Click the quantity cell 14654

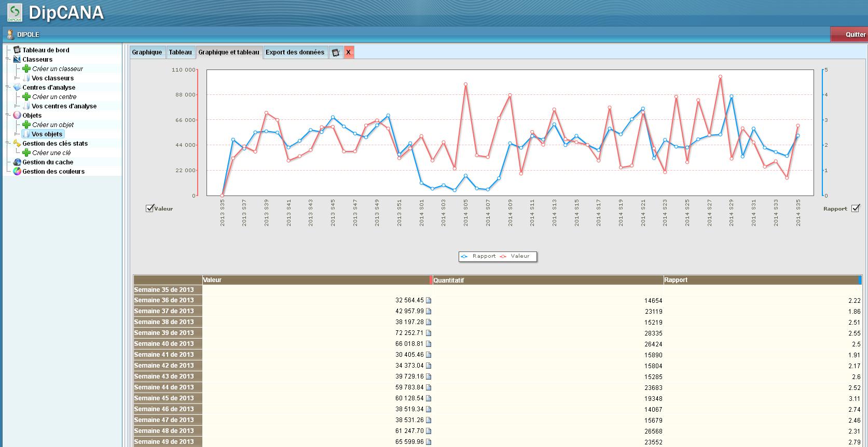pos(653,301)
